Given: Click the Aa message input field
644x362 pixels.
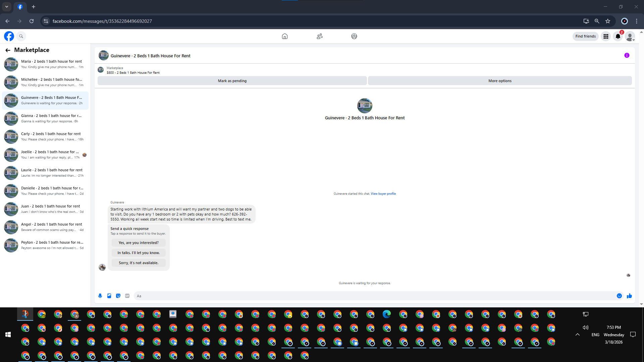Looking at the screenshot, I should pos(369,296).
